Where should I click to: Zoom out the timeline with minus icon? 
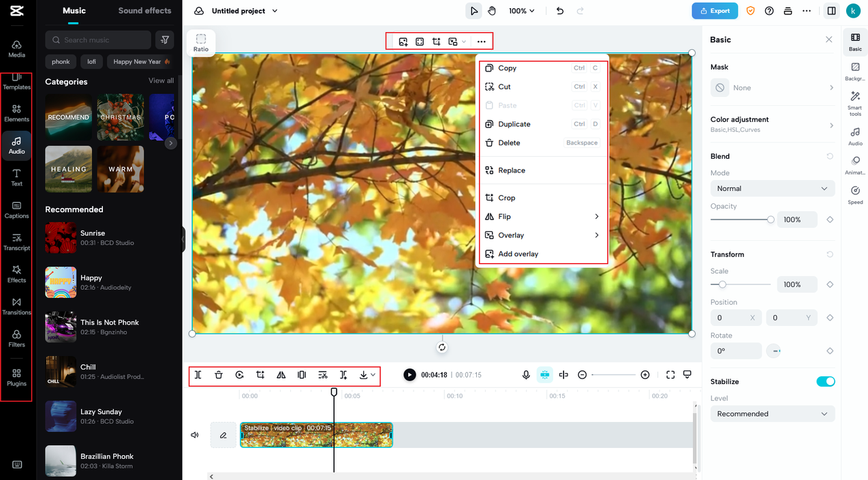click(x=583, y=375)
